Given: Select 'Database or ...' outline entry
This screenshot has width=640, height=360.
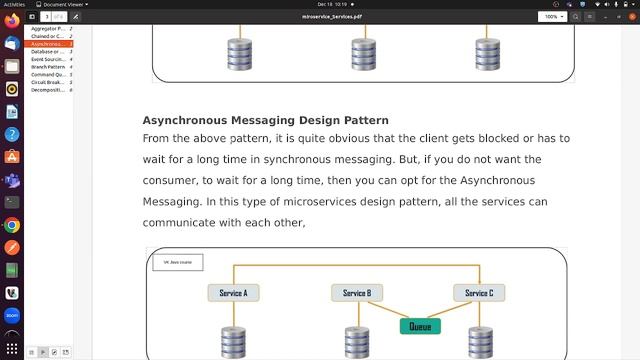Looking at the screenshot, I should (49, 52).
